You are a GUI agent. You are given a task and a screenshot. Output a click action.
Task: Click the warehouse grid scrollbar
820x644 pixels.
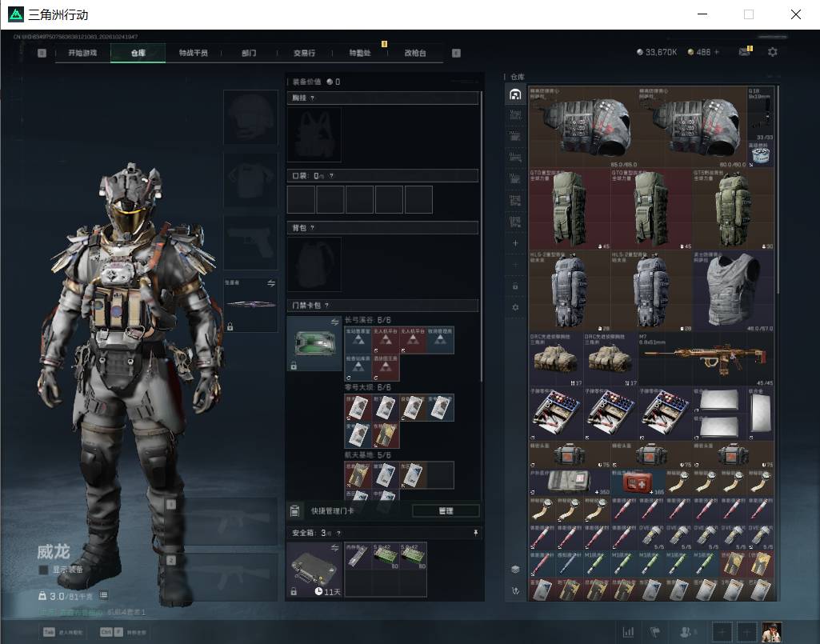(x=778, y=190)
